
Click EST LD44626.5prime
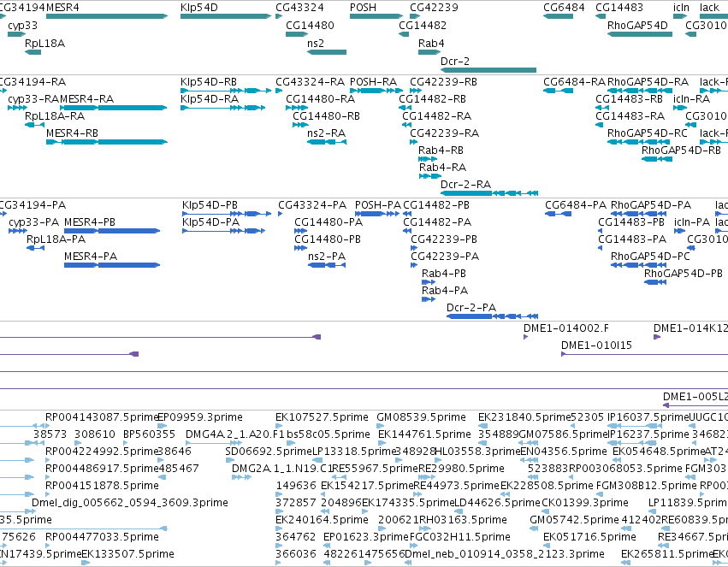497,503
